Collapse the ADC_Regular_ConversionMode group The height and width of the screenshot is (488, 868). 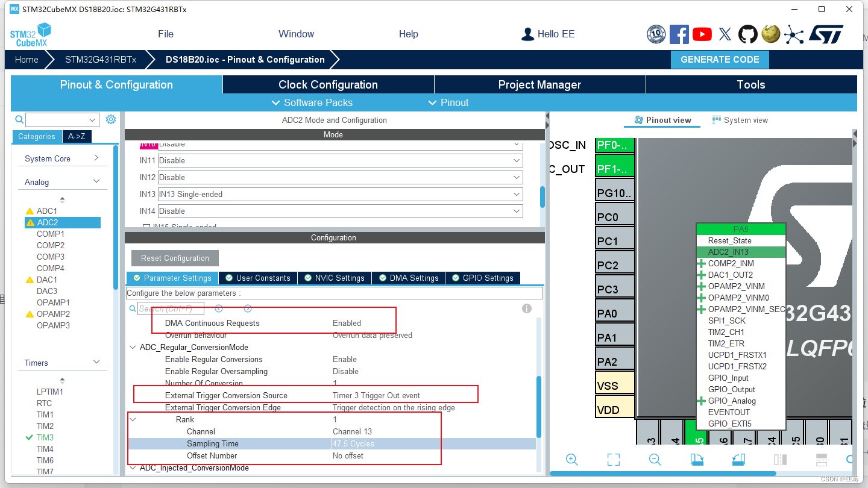(x=133, y=348)
